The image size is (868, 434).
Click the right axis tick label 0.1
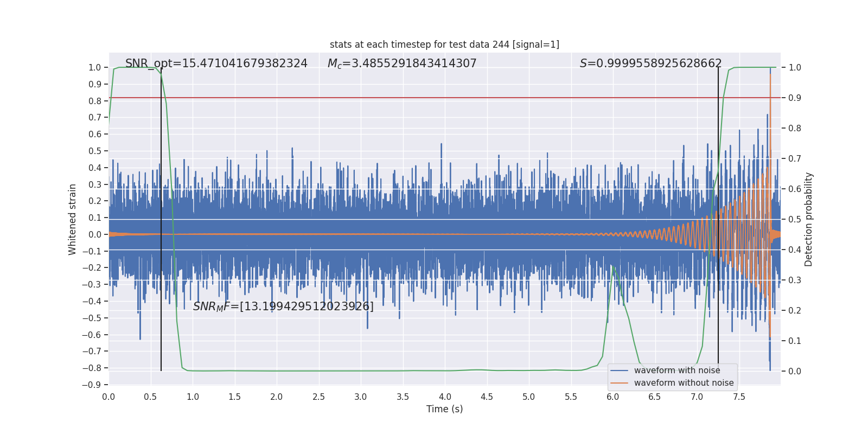click(x=795, y=341)
